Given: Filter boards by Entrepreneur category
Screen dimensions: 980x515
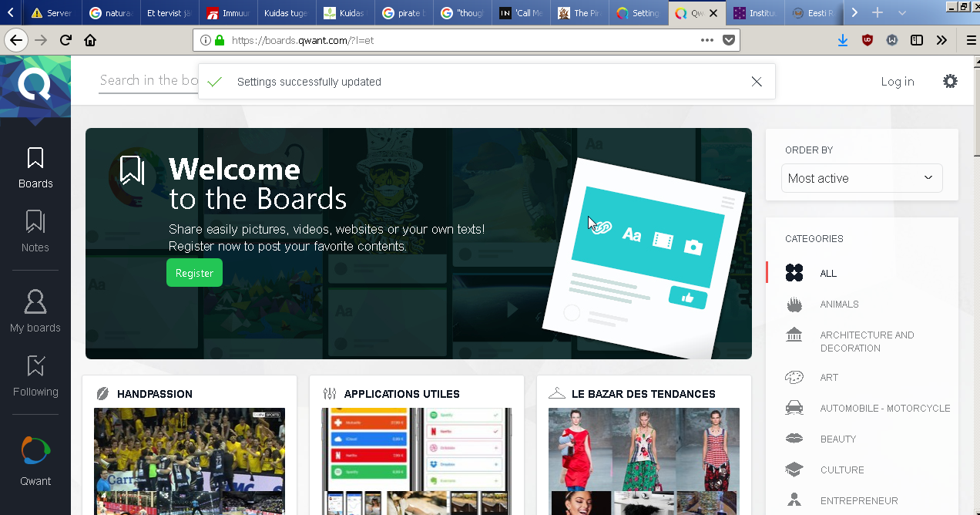Looking at the screenshot, I should click(x=858, y=501).
